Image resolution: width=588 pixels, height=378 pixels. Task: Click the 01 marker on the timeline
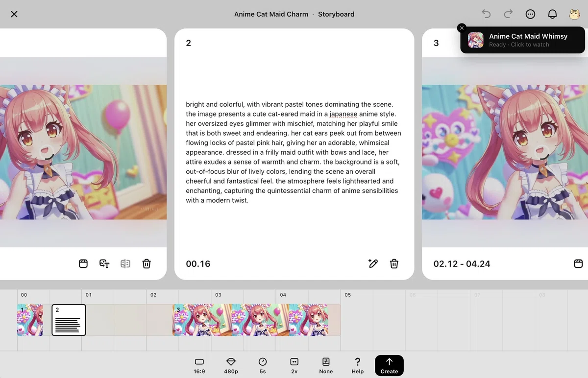[89, 295]
